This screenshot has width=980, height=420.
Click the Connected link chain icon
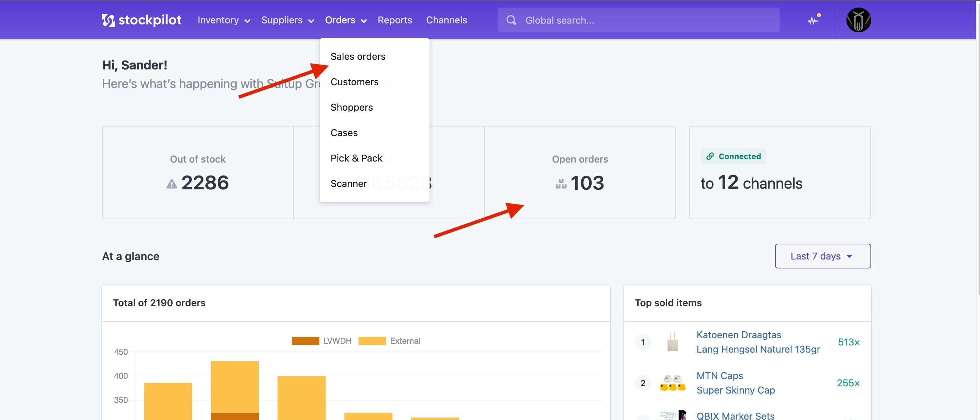tap(710, 156)
